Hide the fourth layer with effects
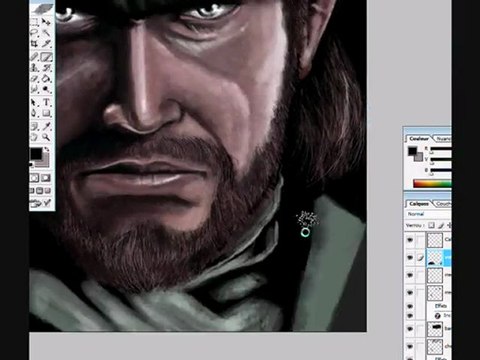 [x=410, y=293]
